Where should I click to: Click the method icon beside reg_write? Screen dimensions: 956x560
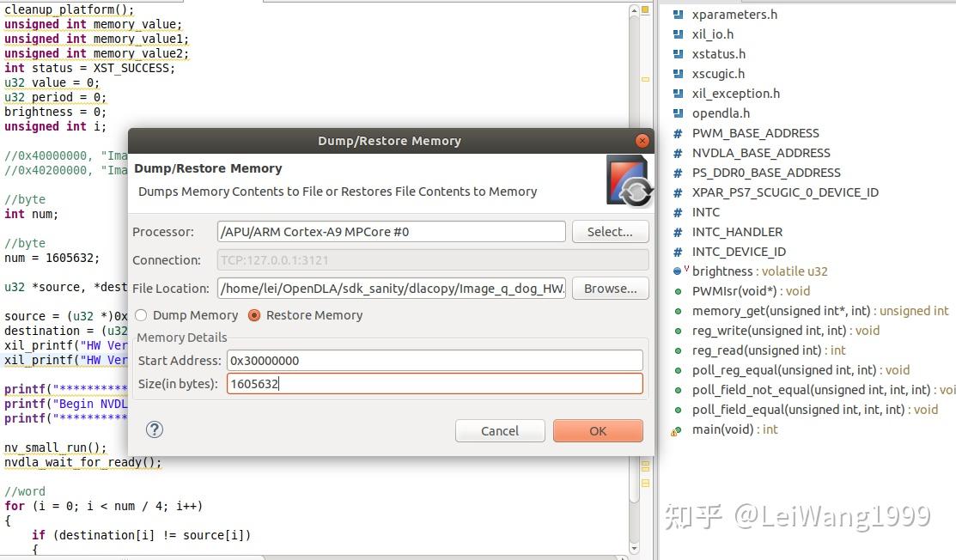tap(679, 331)
